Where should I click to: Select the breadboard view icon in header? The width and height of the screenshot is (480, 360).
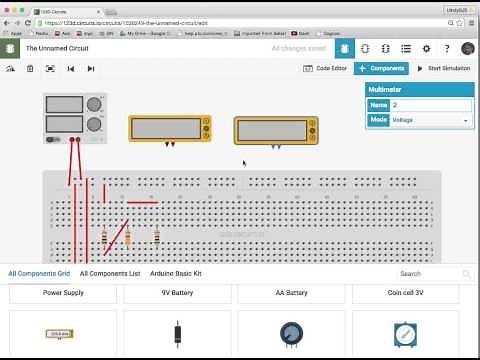[345, 49]
